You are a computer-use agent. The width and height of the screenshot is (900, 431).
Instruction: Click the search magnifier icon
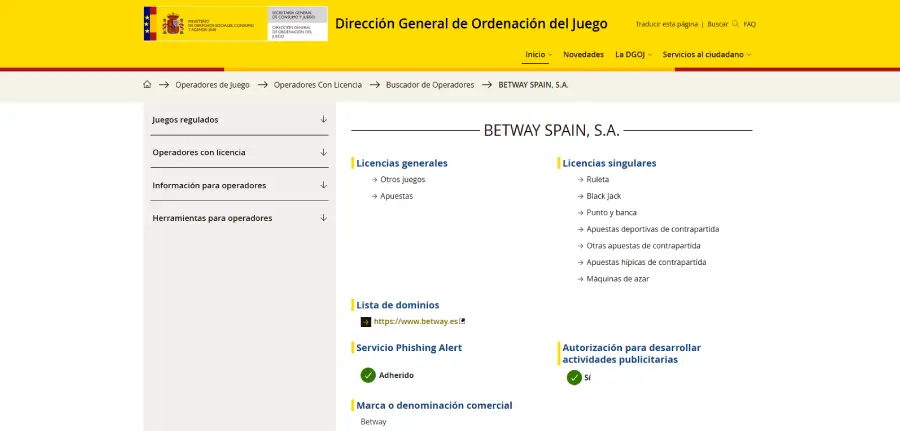[735, 24]
